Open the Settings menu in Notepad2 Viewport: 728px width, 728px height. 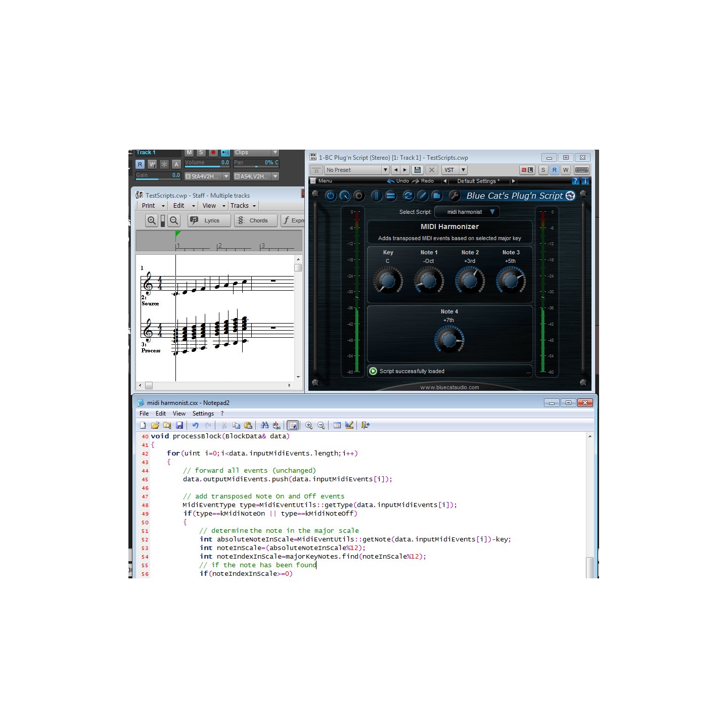click(203, 414)
